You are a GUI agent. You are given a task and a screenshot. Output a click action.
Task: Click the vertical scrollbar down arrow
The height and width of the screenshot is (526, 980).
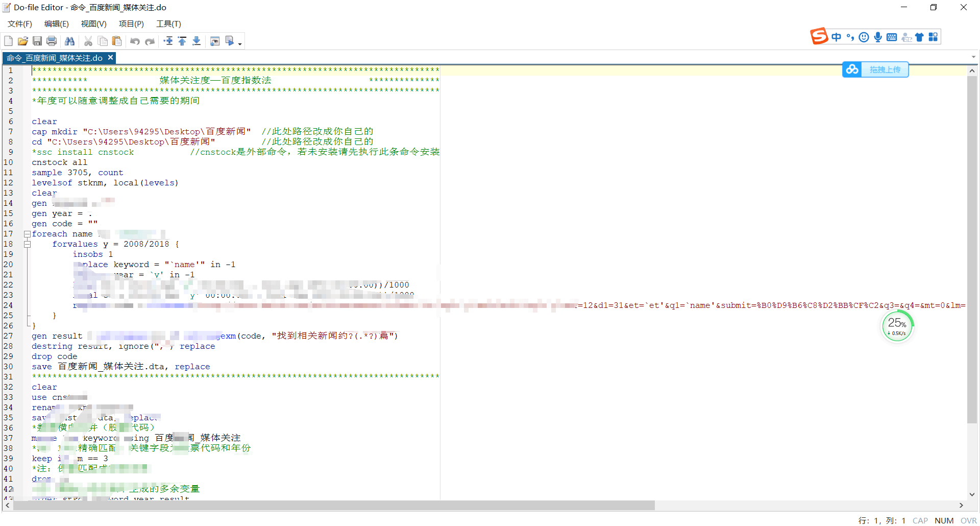tap(972, 494)
